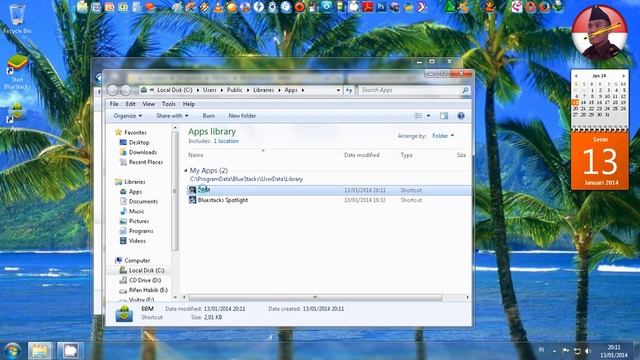Open Explorer Help question mark

click(461, 116)
